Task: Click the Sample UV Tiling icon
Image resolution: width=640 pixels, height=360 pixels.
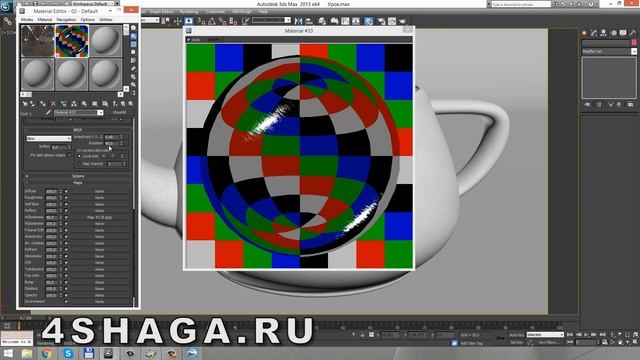Action: click(x=133, y=52)
